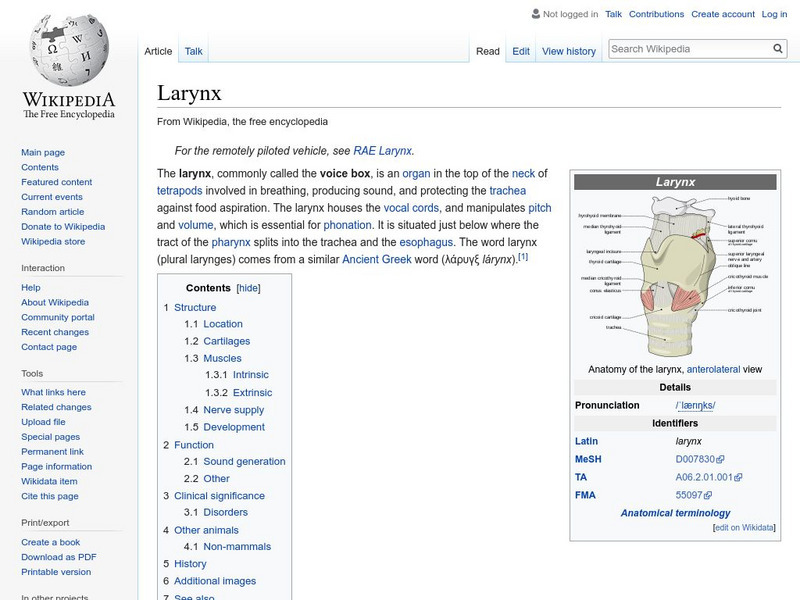Jump to Clinical significance section
Image resolution: width=800 pixels, height=600 pixels.
point(219,495)
